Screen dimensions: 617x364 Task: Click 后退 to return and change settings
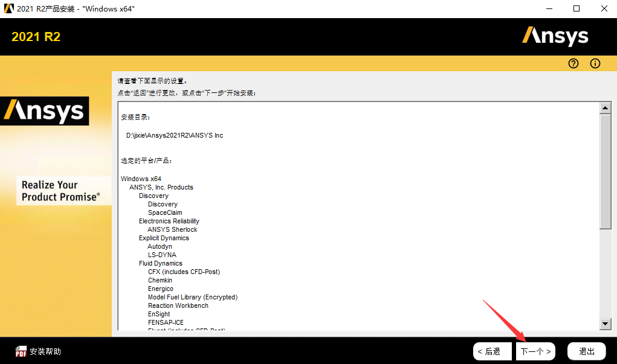click(492, 351)
